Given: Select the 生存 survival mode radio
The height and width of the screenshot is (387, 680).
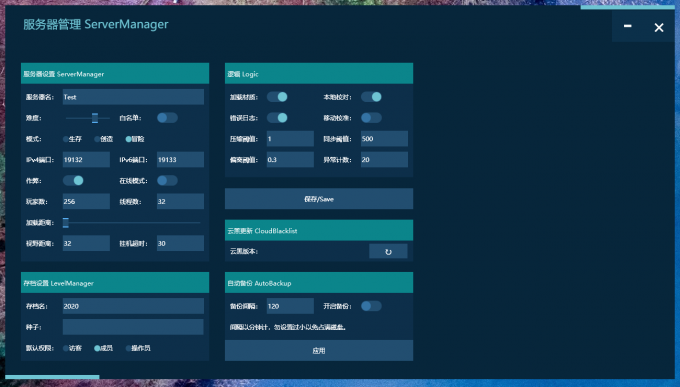Looking at the screenshot, I should (x=72, y=139).
